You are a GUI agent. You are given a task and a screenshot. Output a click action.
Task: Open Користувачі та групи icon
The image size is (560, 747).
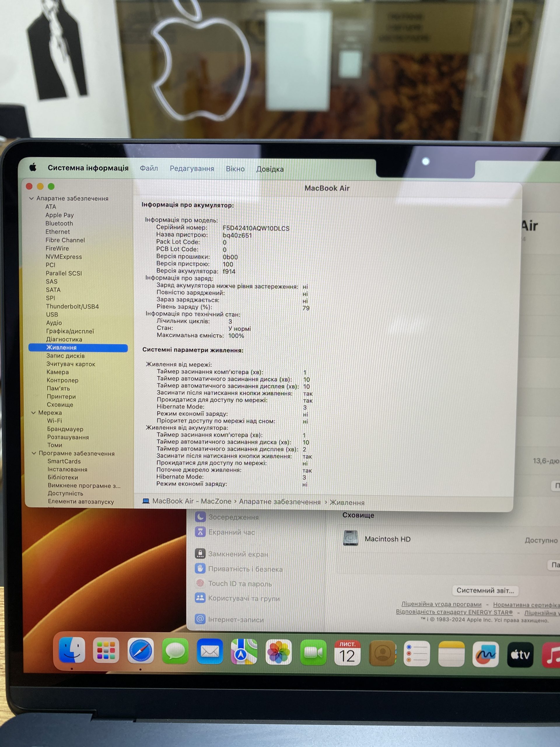[200, 598]
